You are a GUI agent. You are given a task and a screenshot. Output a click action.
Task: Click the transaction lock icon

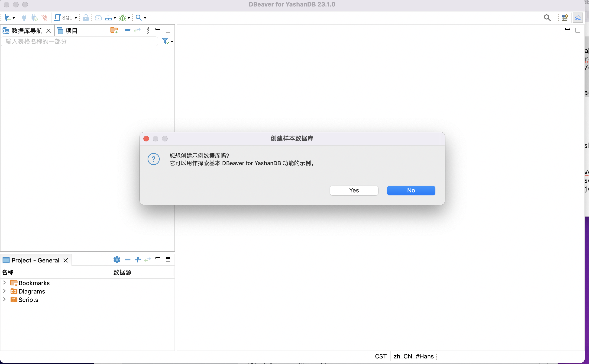(x=86, y=18)
